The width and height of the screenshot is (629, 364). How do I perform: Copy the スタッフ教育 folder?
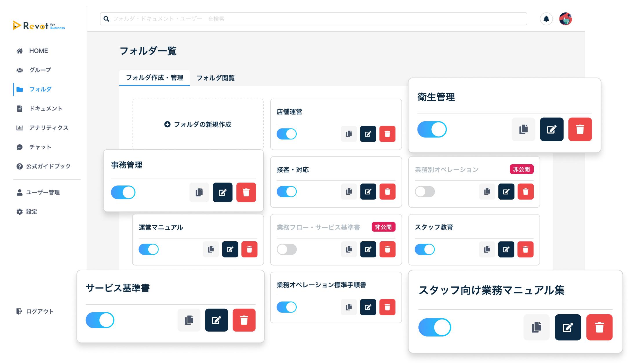(487, 249)
